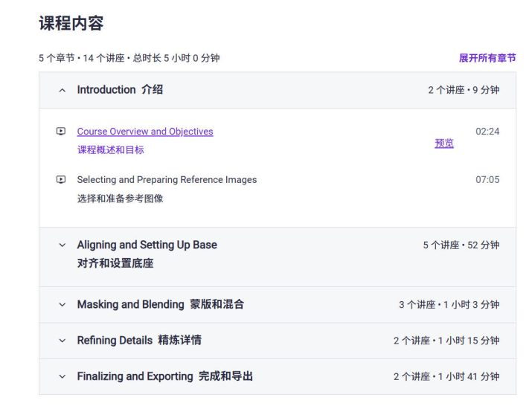Click the Masking and Blending 蒙版和混合 header title
This screenshot has width=532, height=409.
coord(161,304)
